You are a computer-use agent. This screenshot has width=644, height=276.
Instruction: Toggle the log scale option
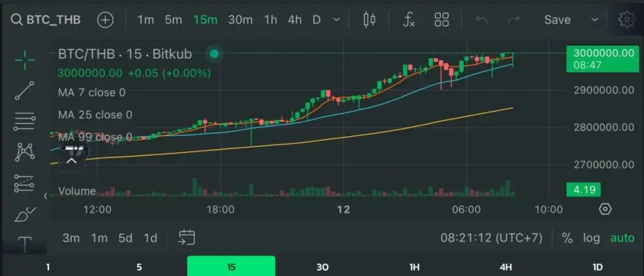point(591,238)
